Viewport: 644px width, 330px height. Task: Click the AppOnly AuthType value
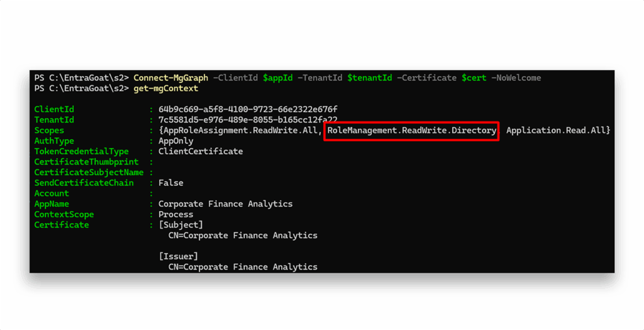pos(176,141)
